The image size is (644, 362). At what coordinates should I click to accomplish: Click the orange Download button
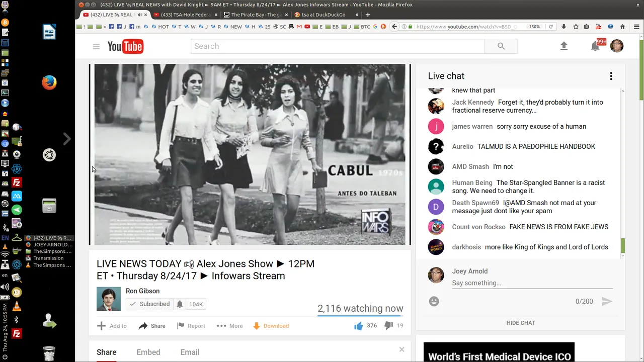271,326
